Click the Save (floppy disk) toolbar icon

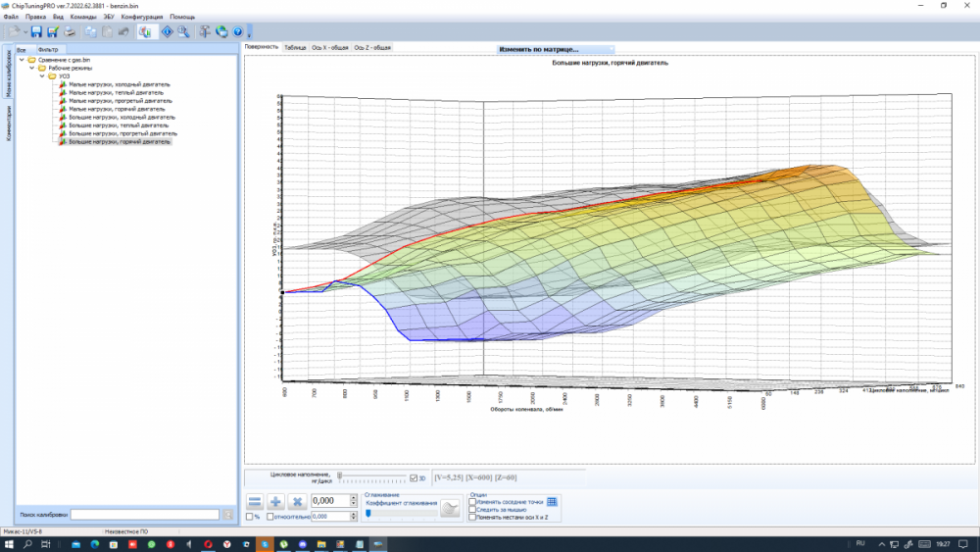tap(36, 32)
